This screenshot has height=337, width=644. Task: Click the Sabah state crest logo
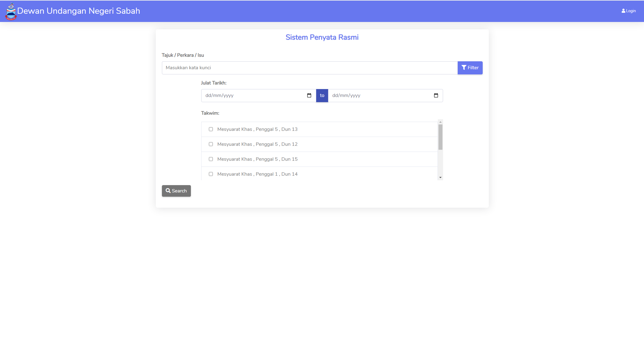click(x=11, y=12)
